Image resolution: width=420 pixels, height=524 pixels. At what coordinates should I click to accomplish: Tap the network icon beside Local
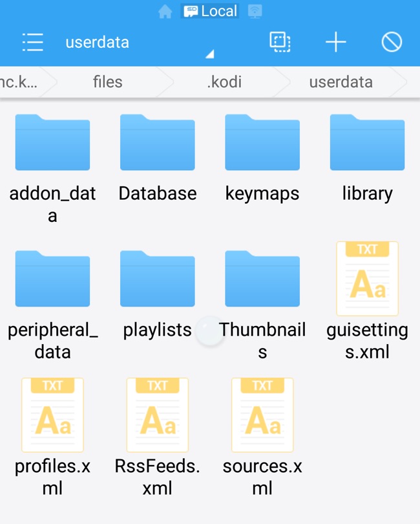(255, 12)
